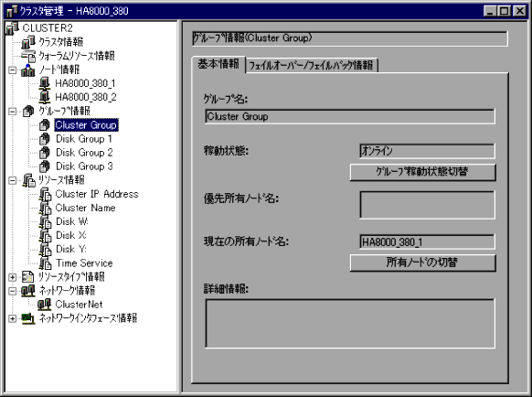This screenshot has height=397, width=532.
Task: Click the HA8000_380_1 node icon
Action: tap(45, 84)
